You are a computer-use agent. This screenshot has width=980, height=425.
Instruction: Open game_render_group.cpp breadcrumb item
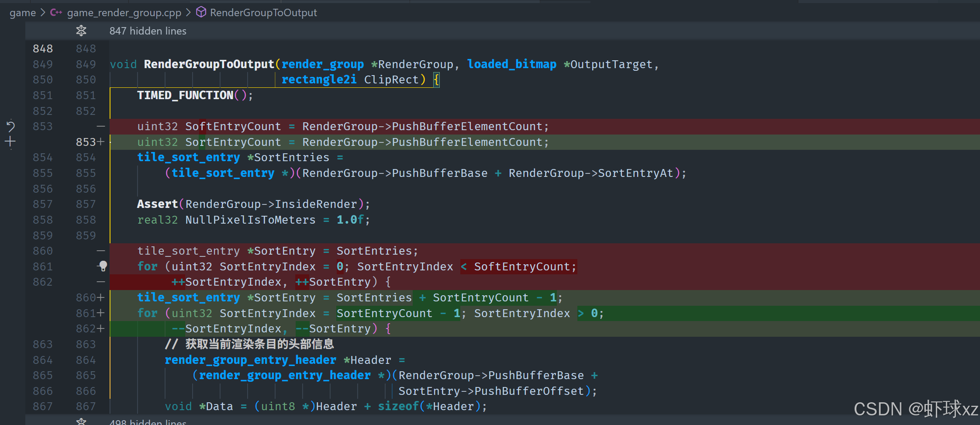(124, 13)
